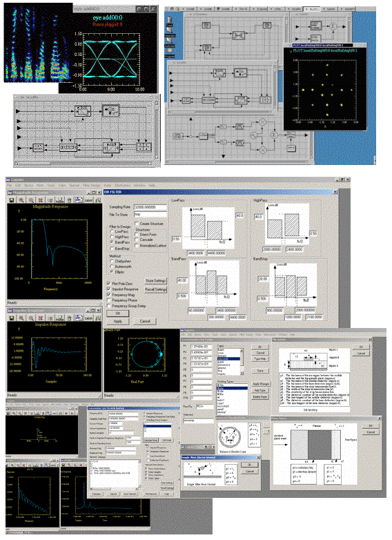Click the Recall Settings button
The height and width of the screenshot is (540, 392).
coord(155,289)
